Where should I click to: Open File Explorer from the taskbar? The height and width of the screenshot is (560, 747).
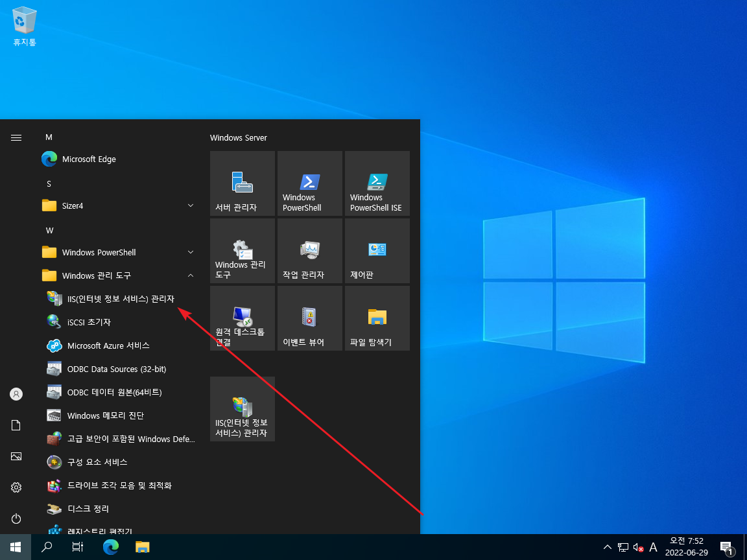point(143,547)
